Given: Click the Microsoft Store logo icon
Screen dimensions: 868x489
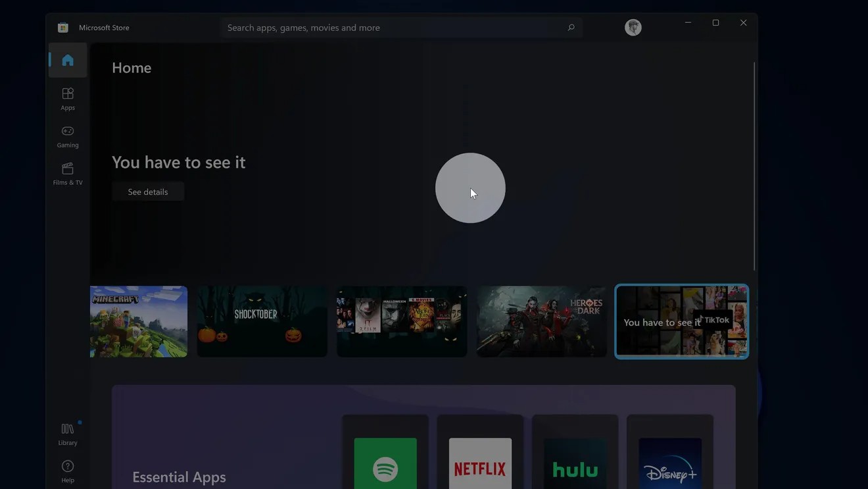Looking at the screenshot, I should pyautogui.click(x=63, y=28).
